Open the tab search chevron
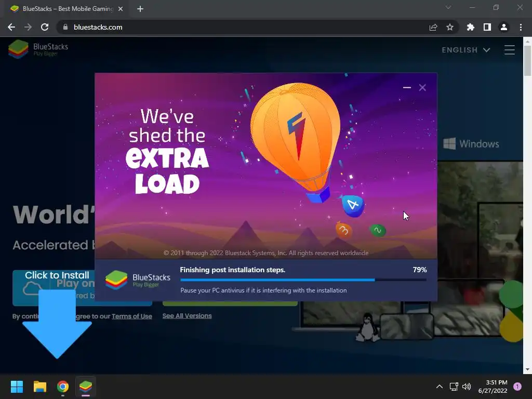 tap(448, 7)
